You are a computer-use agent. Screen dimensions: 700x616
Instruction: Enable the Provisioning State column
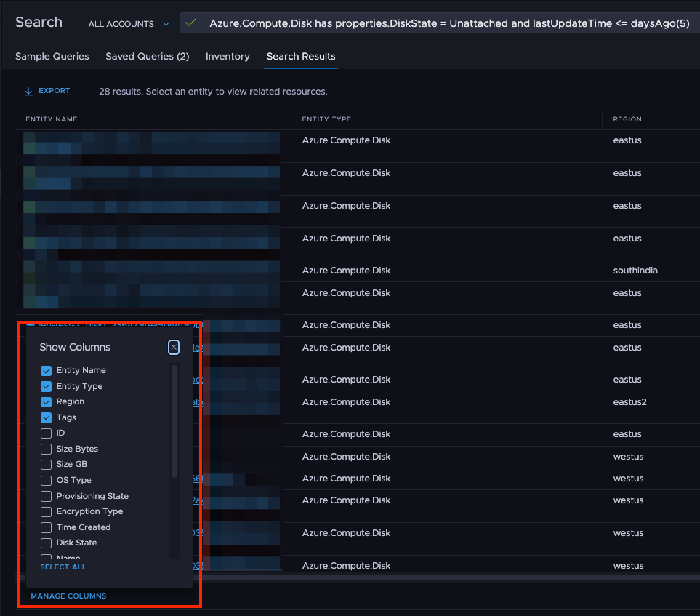46,495
